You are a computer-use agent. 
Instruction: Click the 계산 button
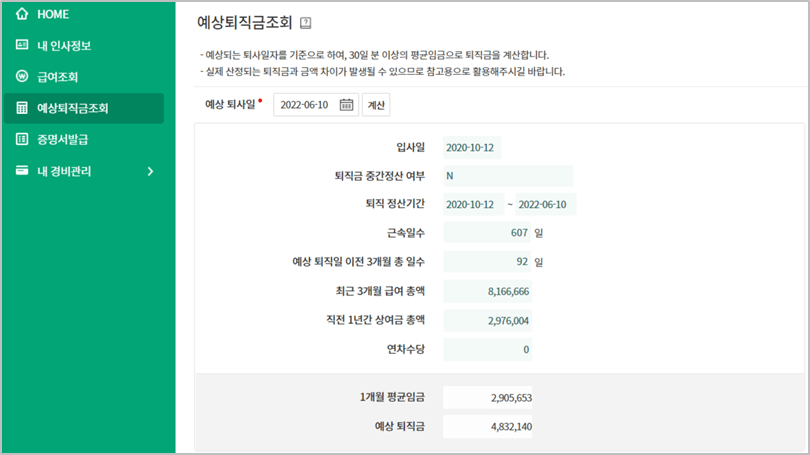click(376, 105)
